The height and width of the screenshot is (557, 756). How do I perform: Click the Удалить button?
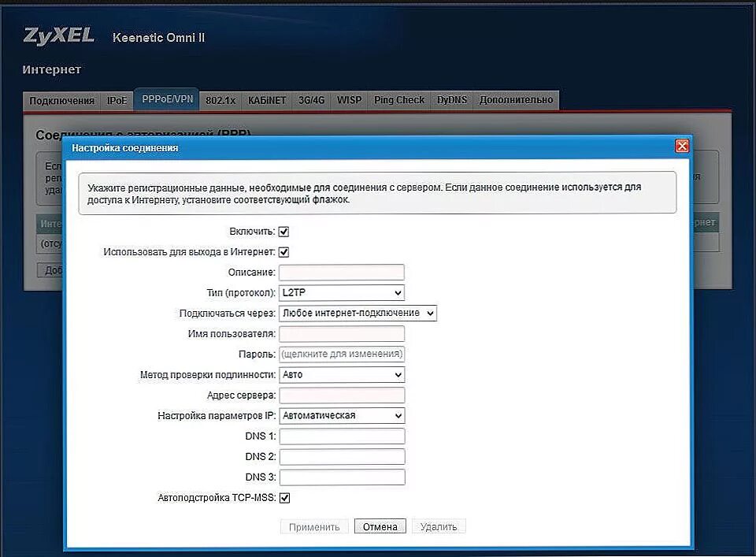[x=439, y=526]
